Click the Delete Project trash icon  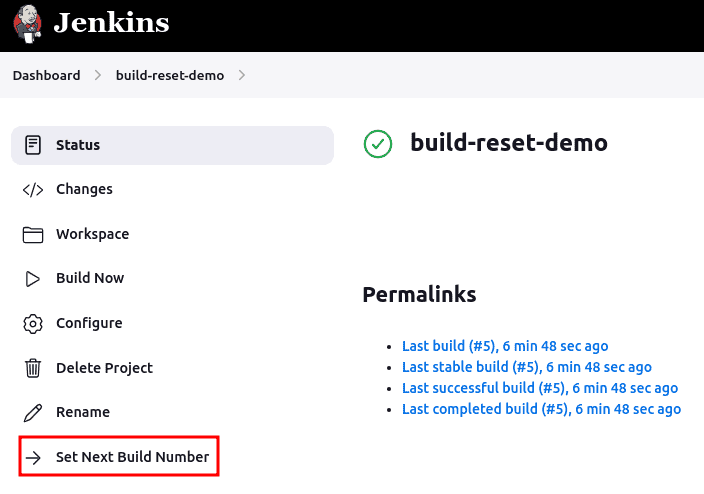coord(33,368)
